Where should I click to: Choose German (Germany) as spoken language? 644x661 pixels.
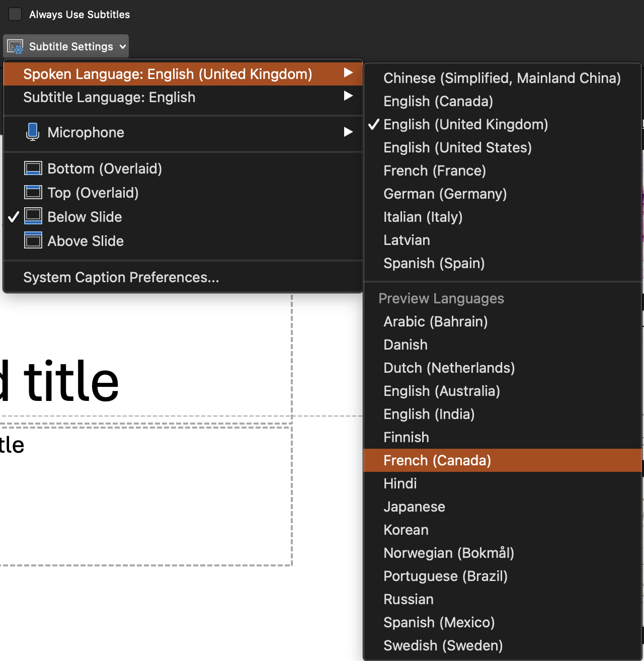point(503,194)
